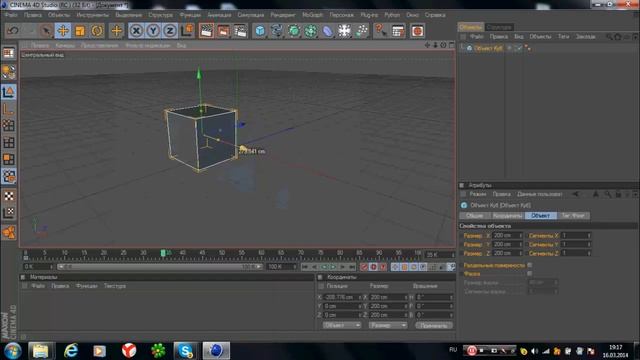Select the Model mode icon on left
The height and width of the screenshot is (360, 640).
9,92
